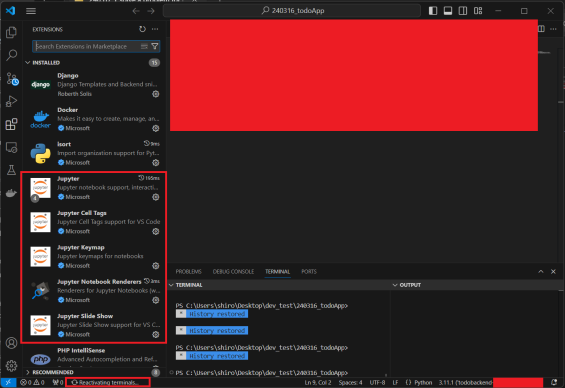
Task: Click the Python language mode in status bar
Action: [419, 383]
